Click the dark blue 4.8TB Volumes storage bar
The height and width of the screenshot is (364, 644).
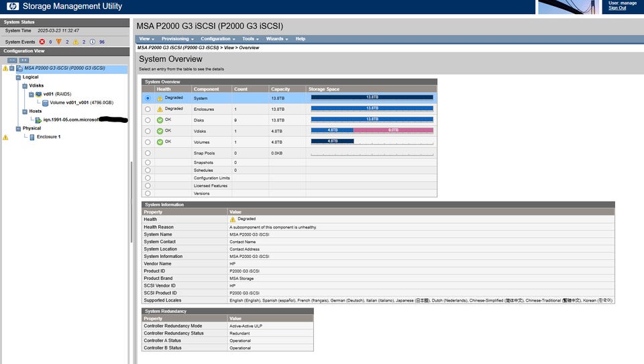pyautogui.click(x=332, y=141)
